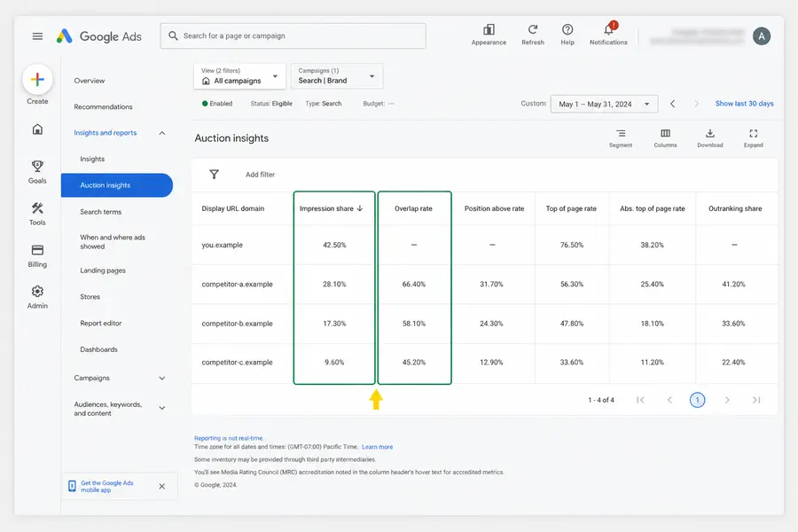Screen dimensions: 798x532
Task: Open the account avatar A
Action: click(762, 36)
